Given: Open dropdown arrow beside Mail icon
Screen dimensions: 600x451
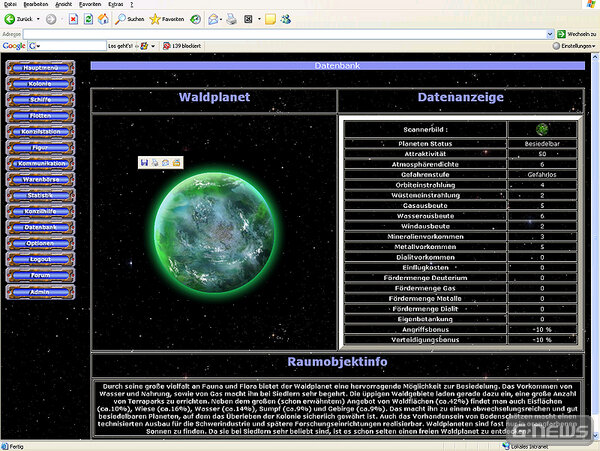Looking at the screenshot, I should click(221, 19).
